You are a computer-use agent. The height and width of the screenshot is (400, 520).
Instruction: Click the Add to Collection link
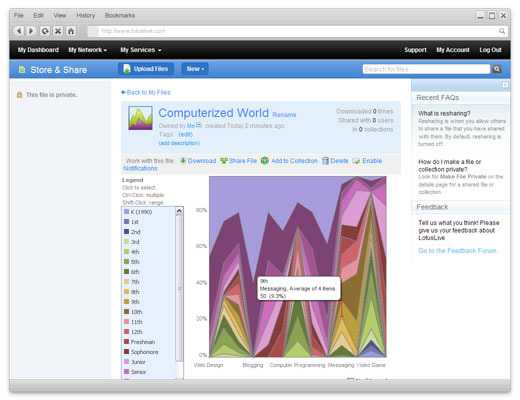click(294, 161)
